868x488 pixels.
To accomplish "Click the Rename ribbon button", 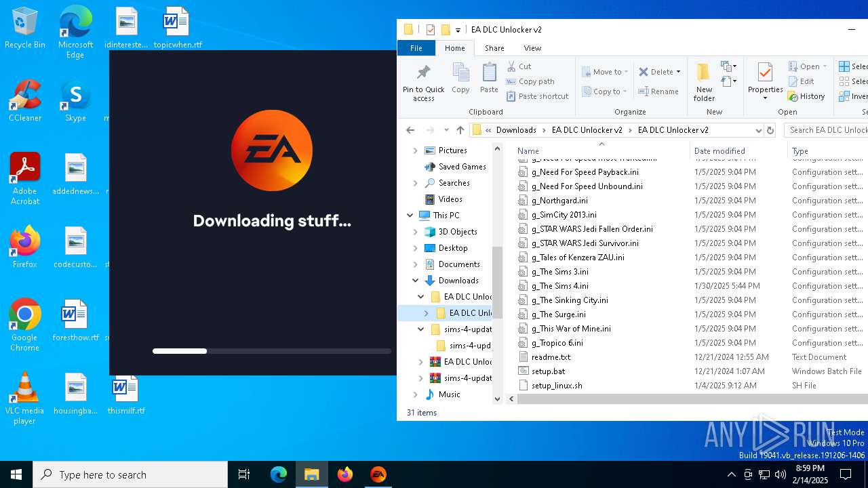I will (x=658, y=91).
